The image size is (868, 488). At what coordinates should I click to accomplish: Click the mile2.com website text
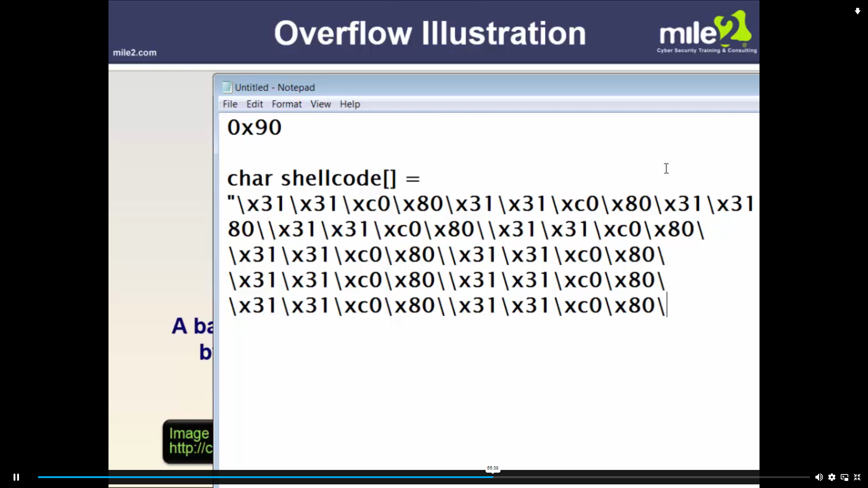click(x=134, y=52)
